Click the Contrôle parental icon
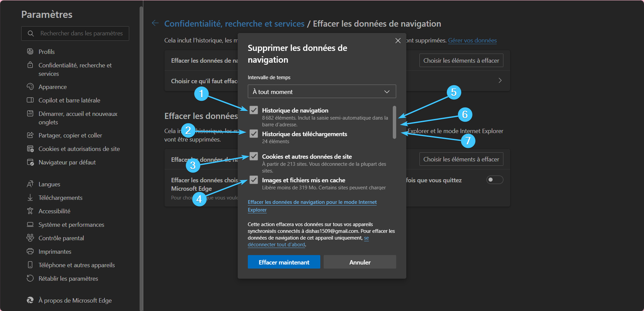 pos(30,238)
